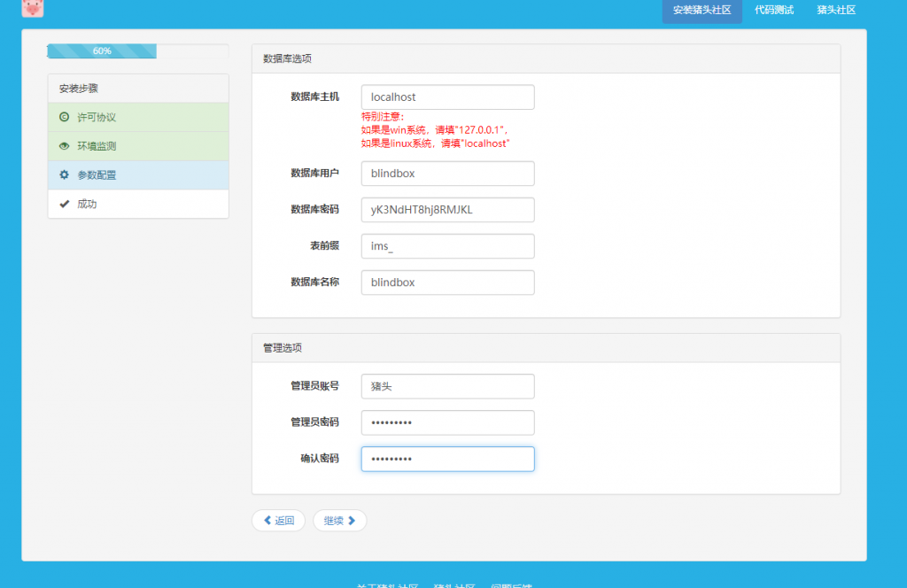907x588 pixels.
Task: Click the checkmark icon beside 成功
Action: (64, 204)
